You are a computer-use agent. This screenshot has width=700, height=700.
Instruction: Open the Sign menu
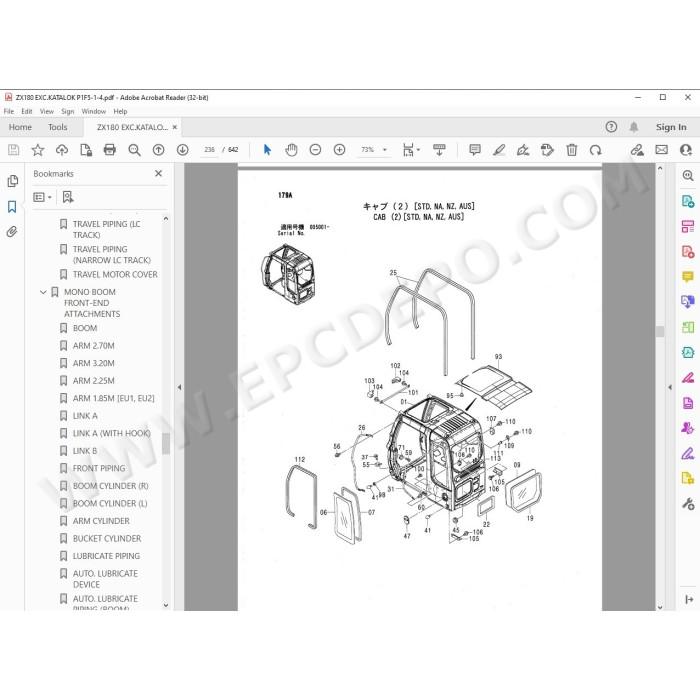67,111
